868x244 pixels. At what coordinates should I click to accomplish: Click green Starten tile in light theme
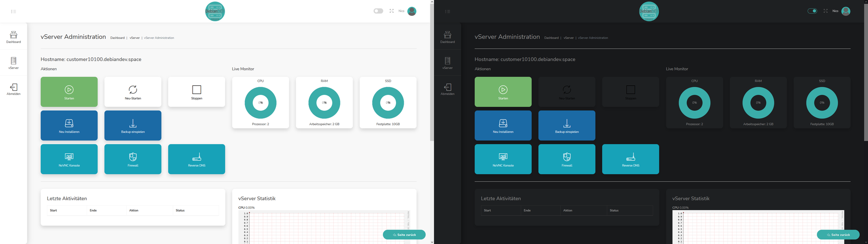click(69, 92)
